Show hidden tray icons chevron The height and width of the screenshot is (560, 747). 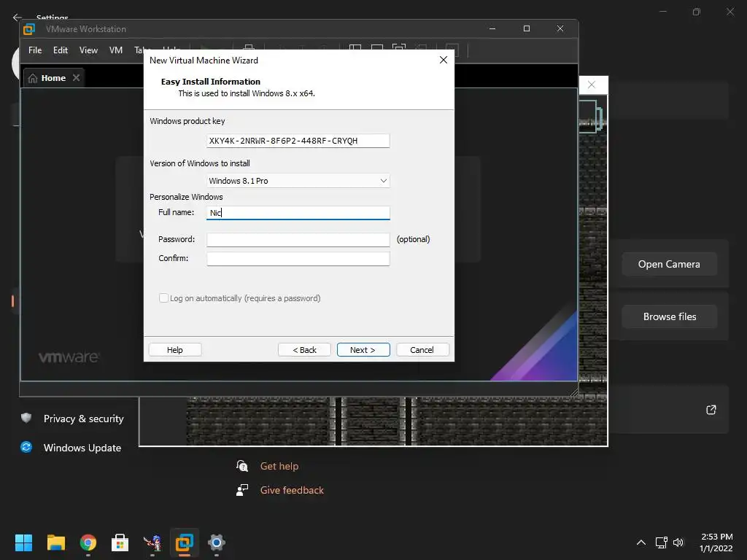pyautogui.click(x=641, y=542)
